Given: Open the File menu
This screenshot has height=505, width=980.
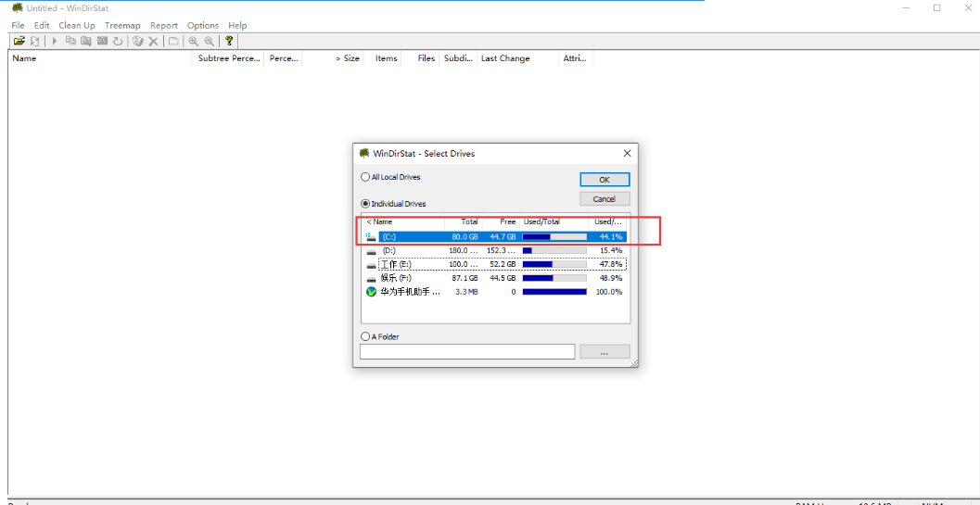Looking at the screenshot, I should (19, 26).
